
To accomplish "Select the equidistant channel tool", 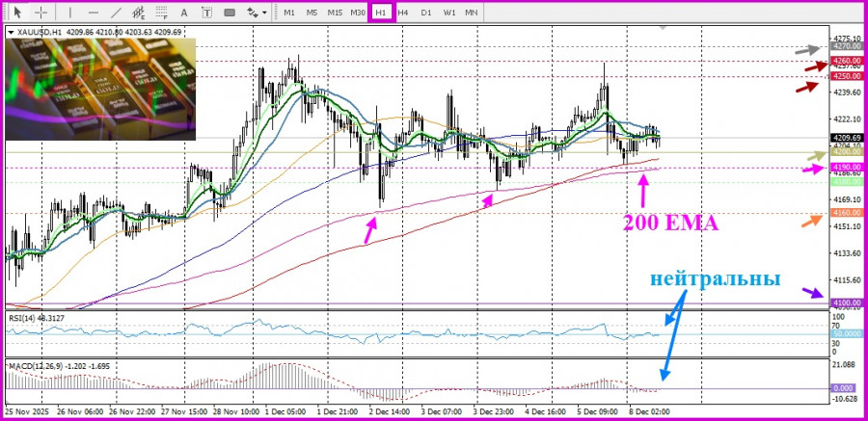I will coord(138,13).
